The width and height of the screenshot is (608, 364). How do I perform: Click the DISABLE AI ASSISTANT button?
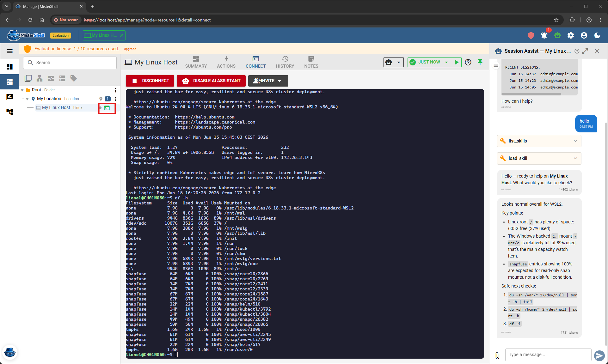(x=211, y=81)
